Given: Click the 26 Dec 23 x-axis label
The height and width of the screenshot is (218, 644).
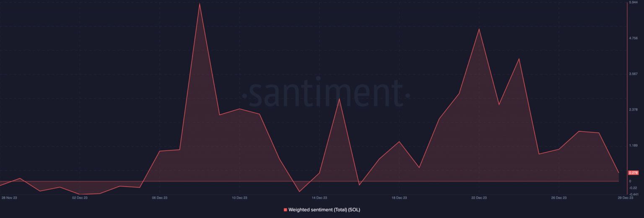Looking at the screenshot, I should (x=558, y=197).
